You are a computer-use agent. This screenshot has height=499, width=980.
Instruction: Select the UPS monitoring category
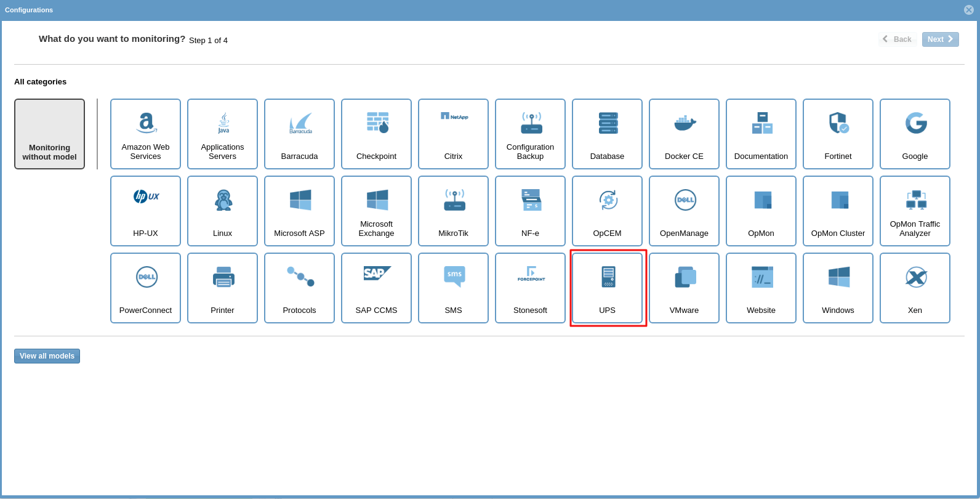click(x=607, y=288)
